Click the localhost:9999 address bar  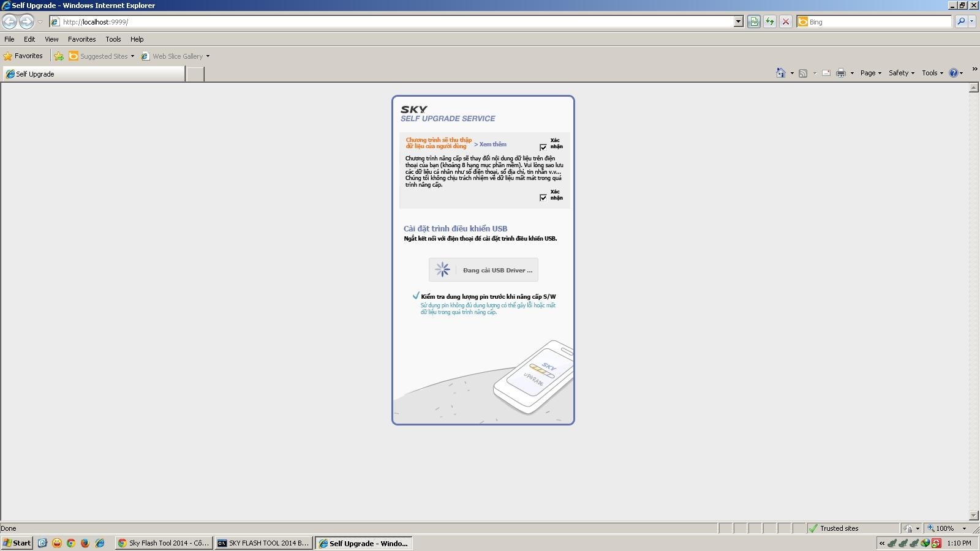(x=392, y=22)
